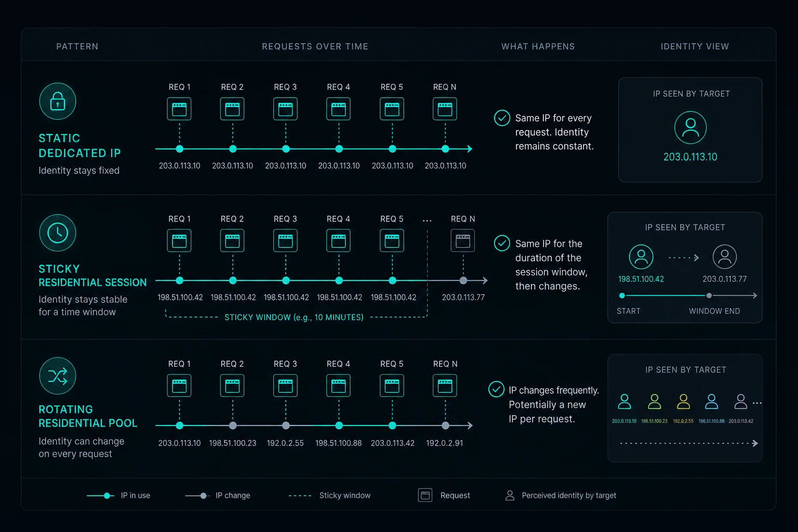The image size is (798, 532).
Task: Click the Window End marker on identity slider
Action: [709, 296]
